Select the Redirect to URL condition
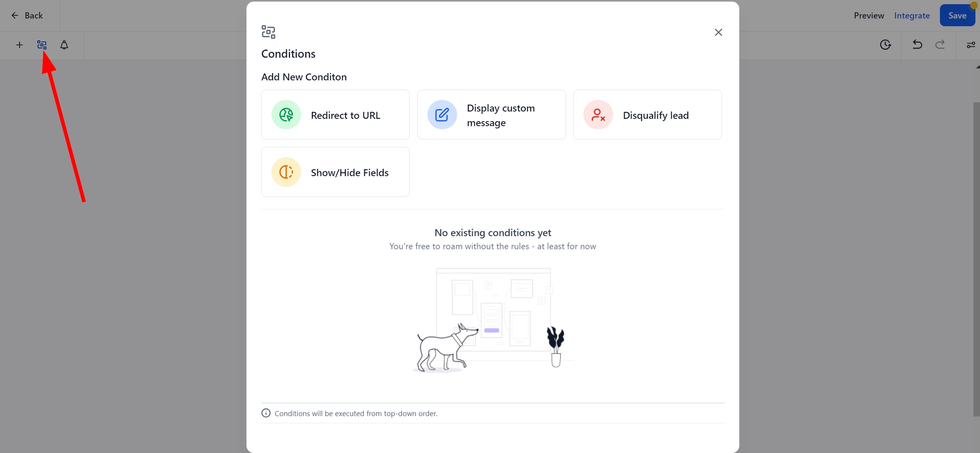The height and width of the screenshot is (453, 980). tap(335, 115)
